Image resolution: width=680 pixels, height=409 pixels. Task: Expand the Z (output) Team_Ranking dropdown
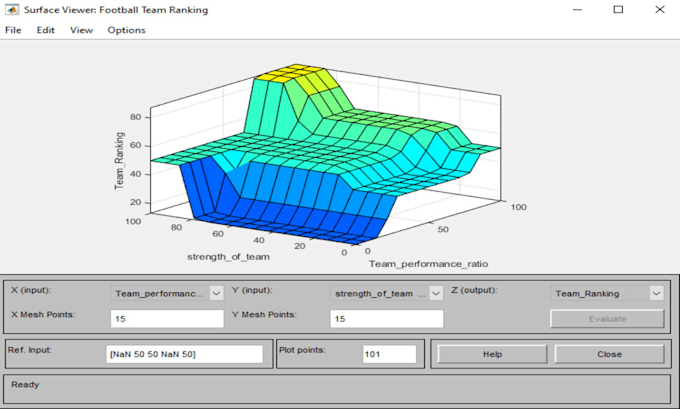click(656, 294)
